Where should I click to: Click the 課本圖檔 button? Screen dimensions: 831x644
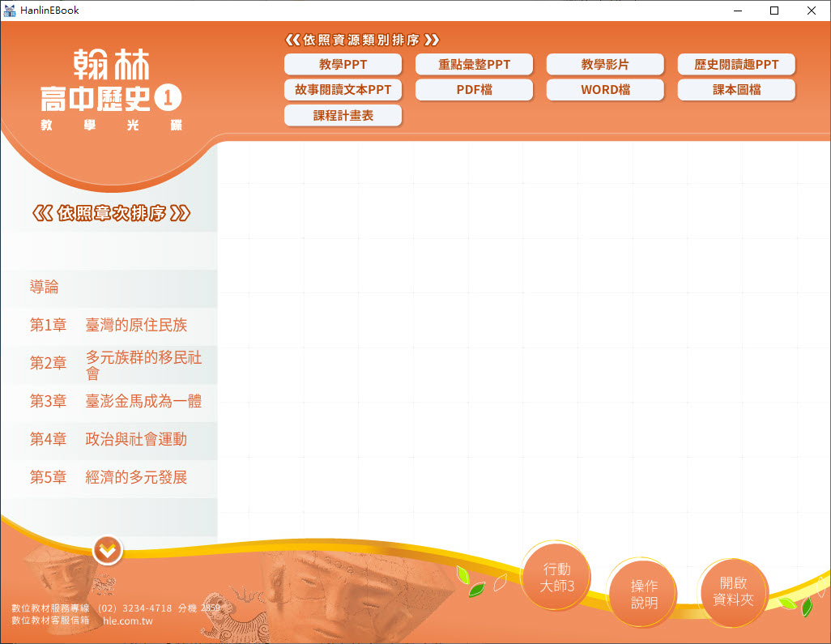pos(736,90)
